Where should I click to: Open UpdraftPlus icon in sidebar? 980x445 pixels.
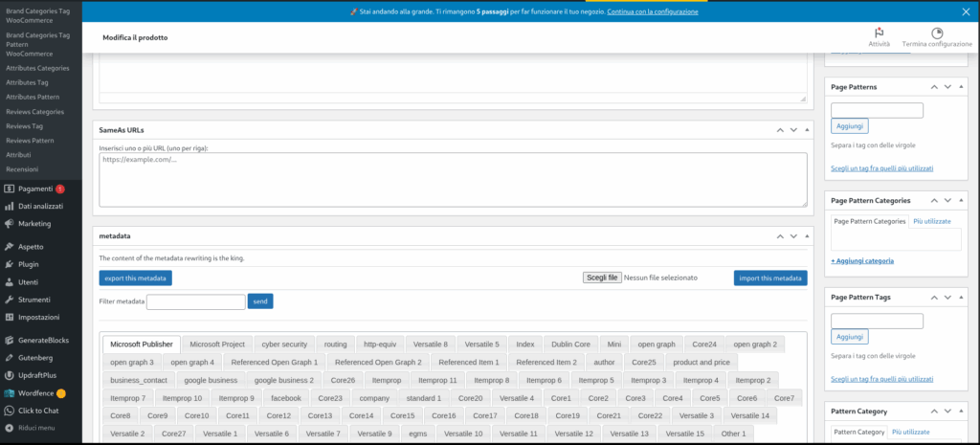pyautogui.click(x=10, y=376)
